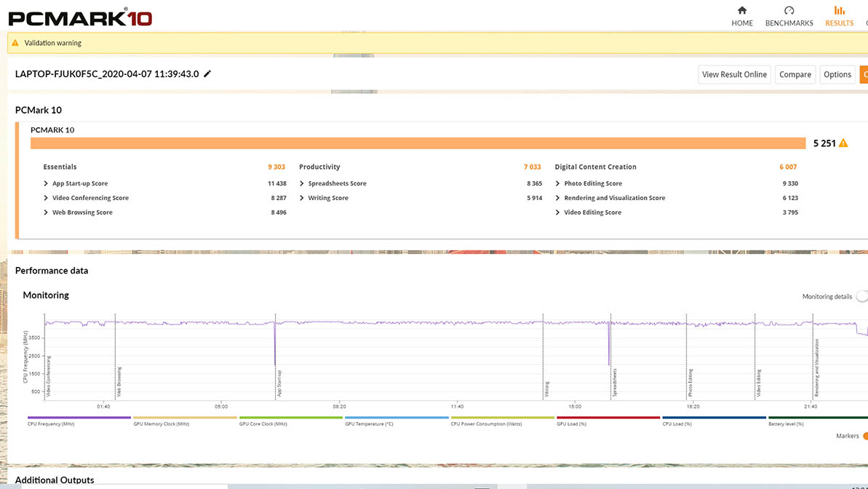Click the Digital Content Creation score 6 007
The width and height of the screenshot is (868, 489).
coord(788,167)
